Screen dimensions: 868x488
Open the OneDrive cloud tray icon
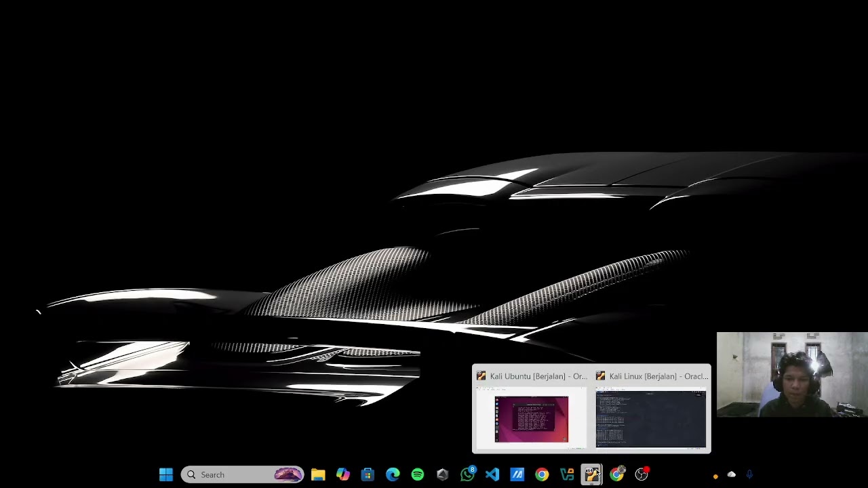731,474
